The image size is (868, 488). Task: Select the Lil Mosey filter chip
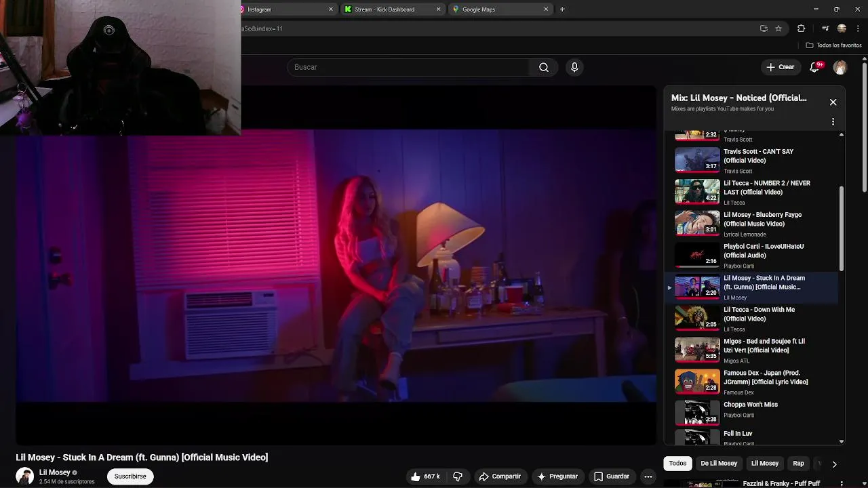(x=765, y=464)
